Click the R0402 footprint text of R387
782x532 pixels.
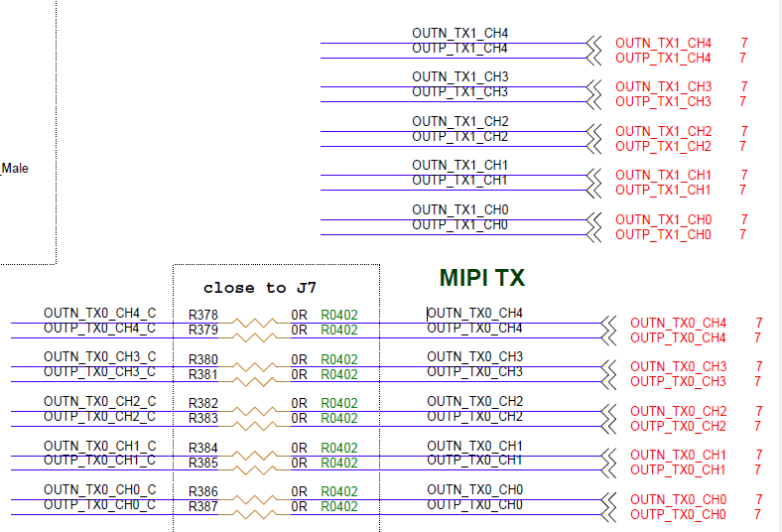(x=339, y=506)
